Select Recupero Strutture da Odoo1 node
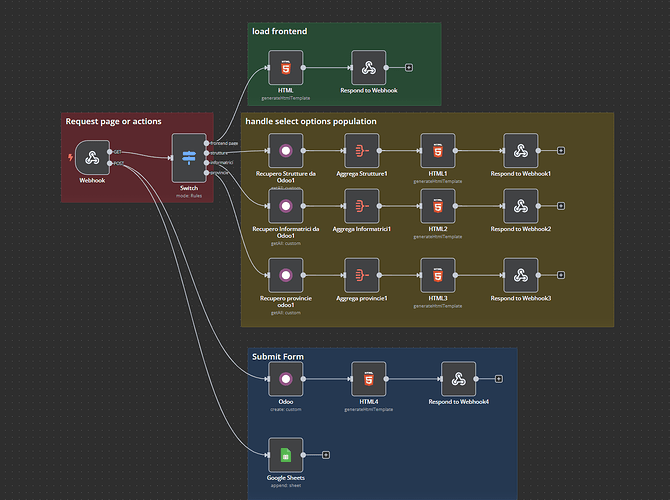The width and height of the screenshot is (670, 500). (286, 150)
